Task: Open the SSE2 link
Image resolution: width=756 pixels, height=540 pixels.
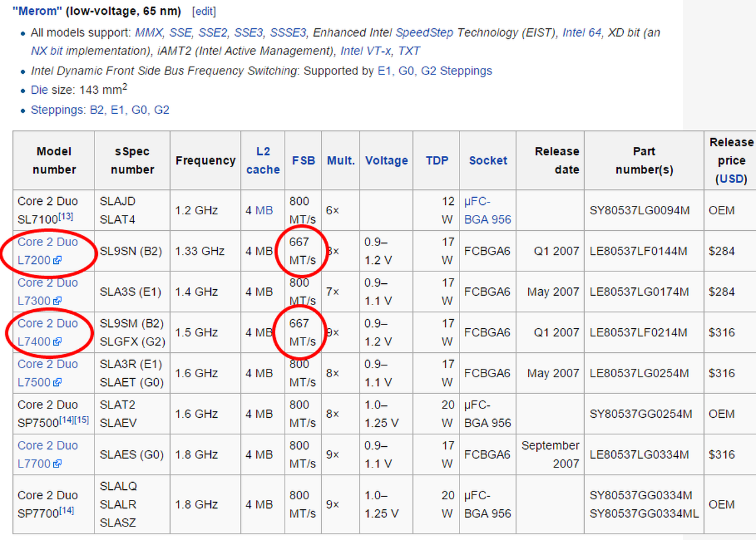Action: 213,32
